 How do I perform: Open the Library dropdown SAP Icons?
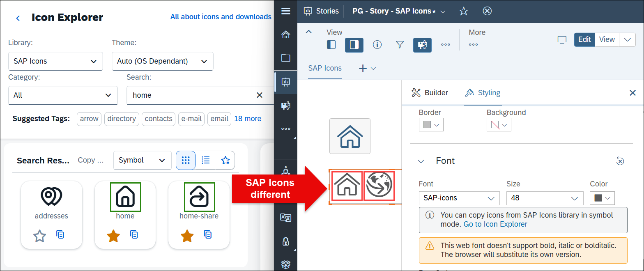point(55,61)
